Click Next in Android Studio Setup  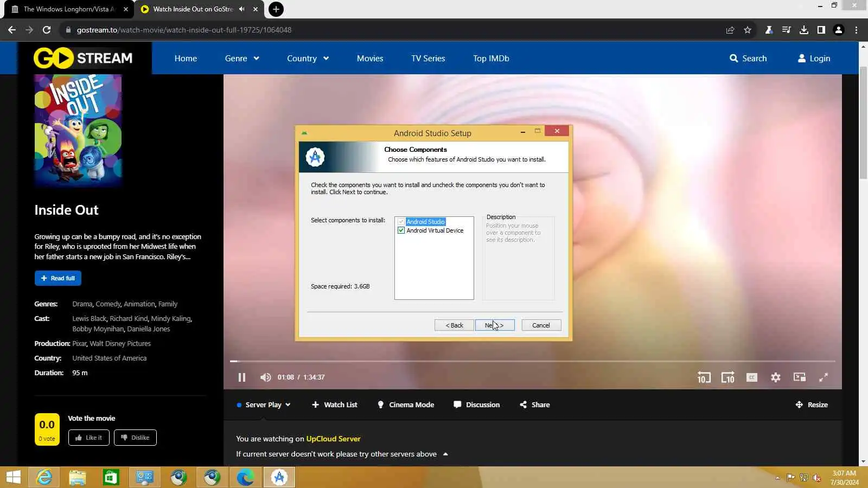[x=495, y=325]
